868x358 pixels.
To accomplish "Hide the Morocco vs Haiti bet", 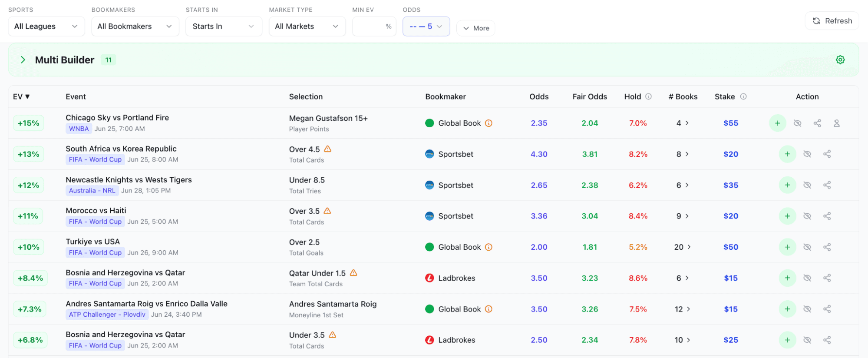I will point(807,216).
